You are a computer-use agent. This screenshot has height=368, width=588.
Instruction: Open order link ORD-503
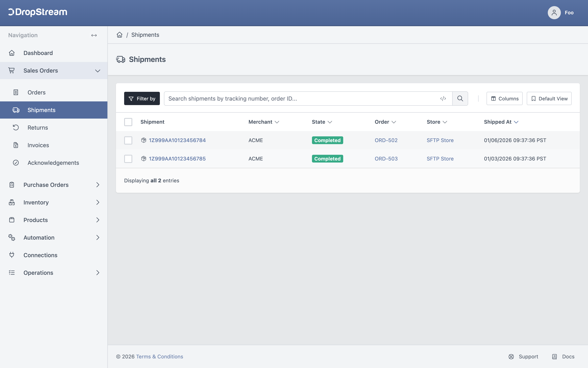pos(386,159)
